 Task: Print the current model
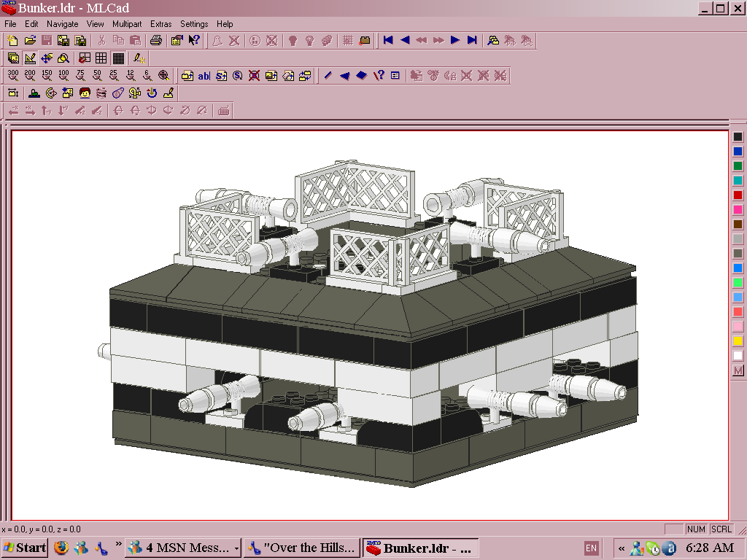click(156, 41)
